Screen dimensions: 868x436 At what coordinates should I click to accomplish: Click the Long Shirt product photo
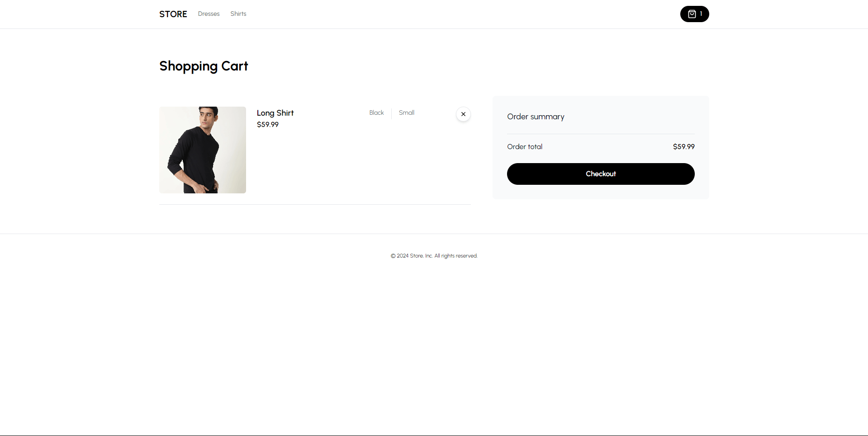click(x=203, y=150)
